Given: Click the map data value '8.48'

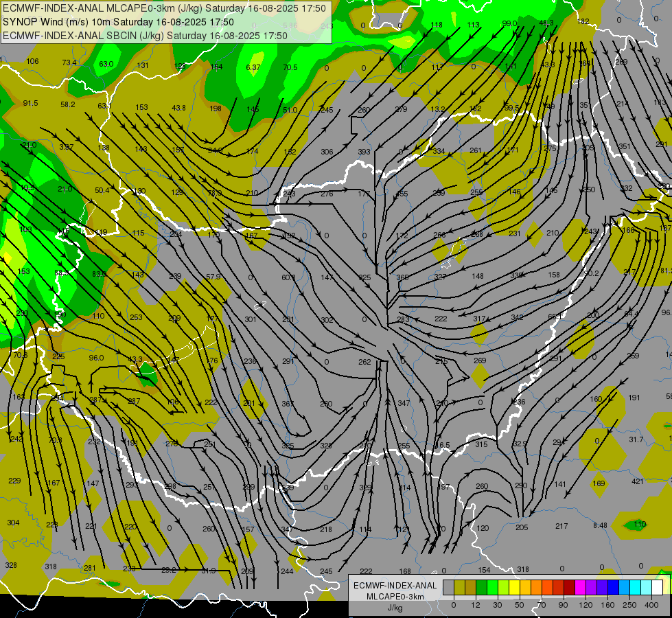Looking at the screenshot, I should tap(600, 525).
